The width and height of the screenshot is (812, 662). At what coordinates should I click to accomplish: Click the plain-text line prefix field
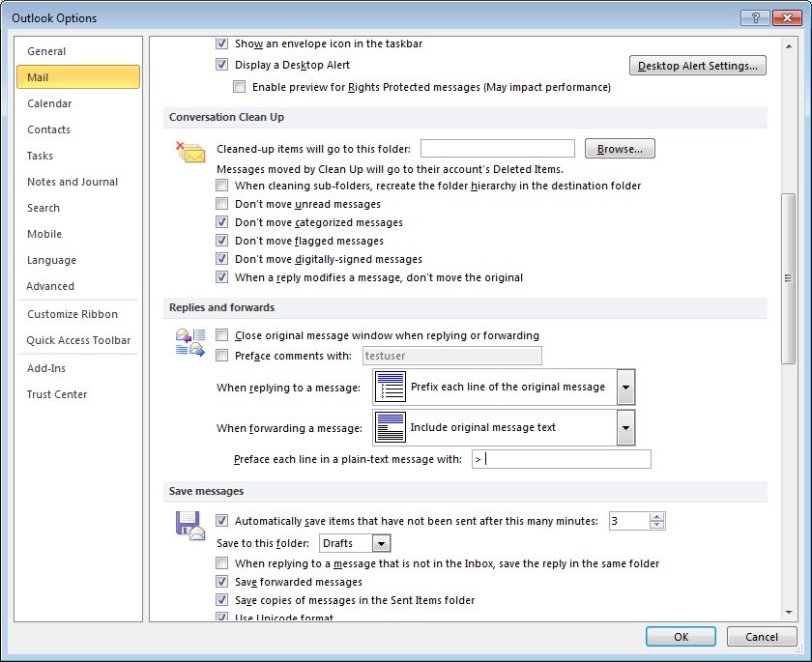[x=562, y=459]
